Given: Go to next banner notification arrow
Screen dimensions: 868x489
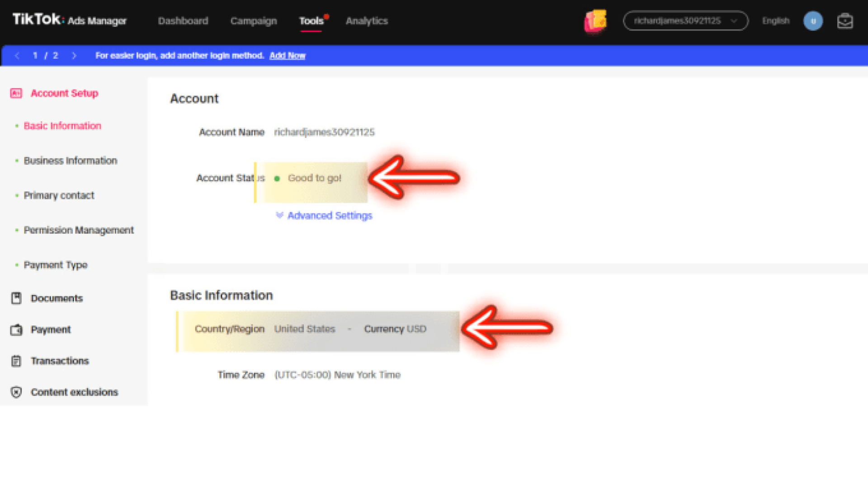Looking at the screenshot, I should coord(74,56).
